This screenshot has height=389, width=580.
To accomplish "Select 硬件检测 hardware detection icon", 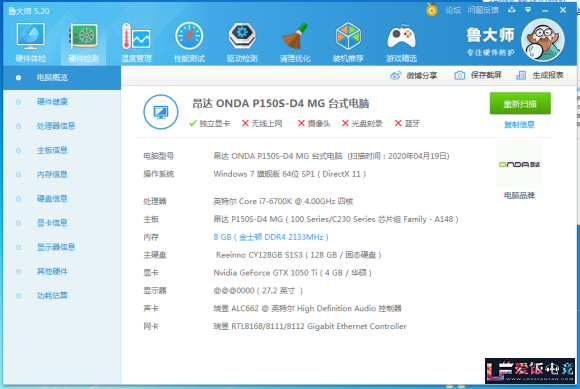I will 84,42.
